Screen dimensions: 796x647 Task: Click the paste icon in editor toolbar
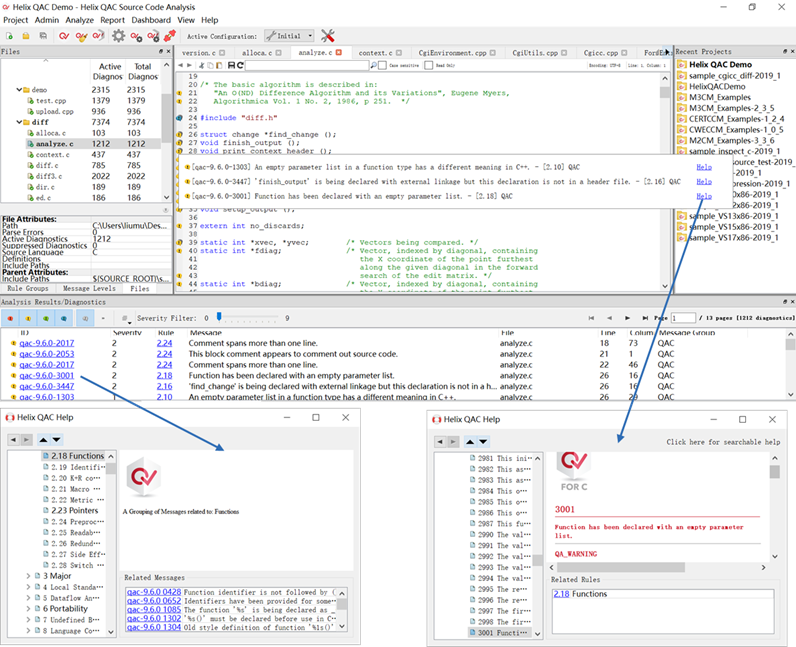219,65
